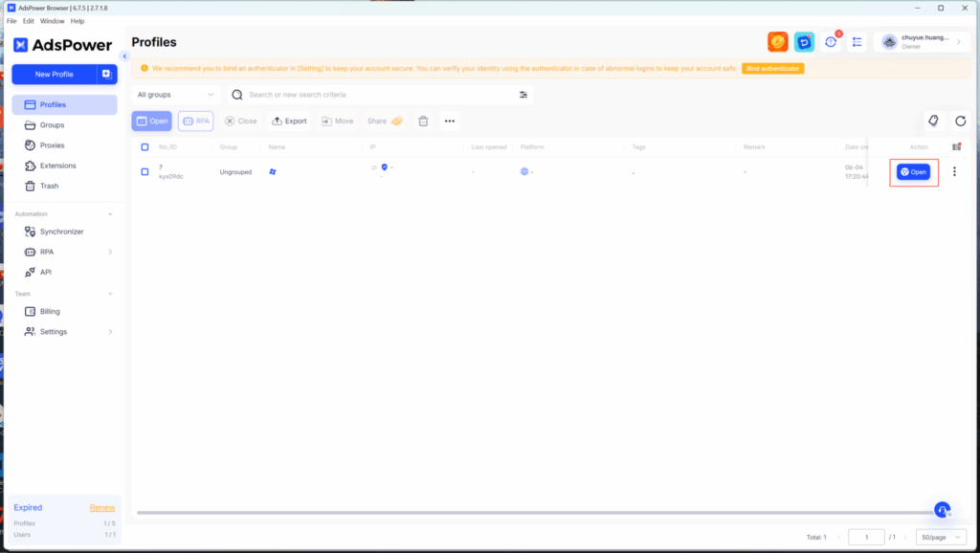Open Synchronizer in the sidebar
Viewport: 980px width, 553px height.
[x=64, y=232]
